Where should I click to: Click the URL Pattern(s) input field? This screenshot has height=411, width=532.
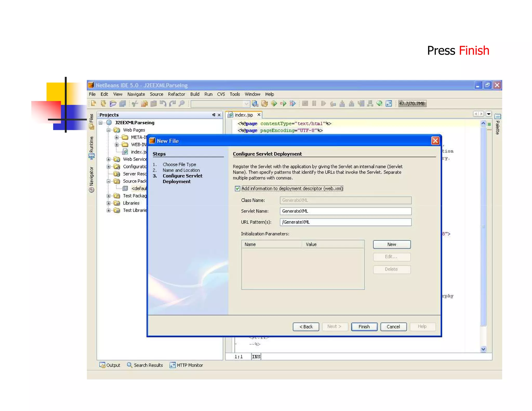345,222
